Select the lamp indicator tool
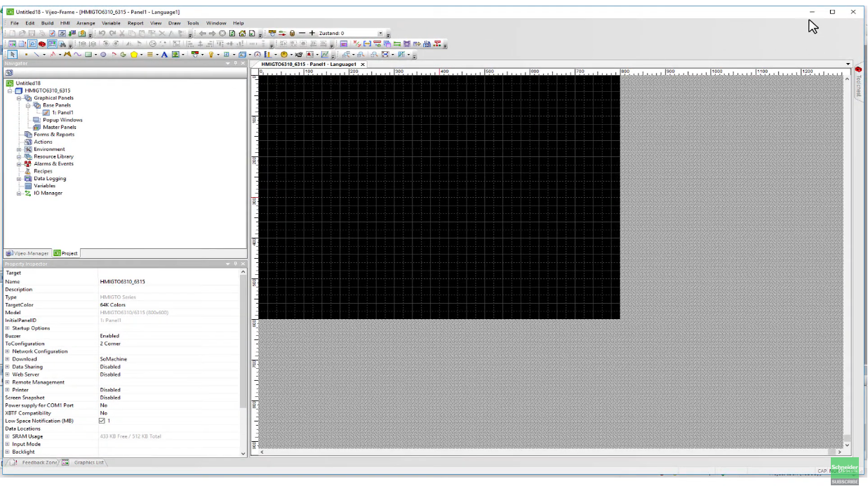The image size is (868, 486). [210, 54]
